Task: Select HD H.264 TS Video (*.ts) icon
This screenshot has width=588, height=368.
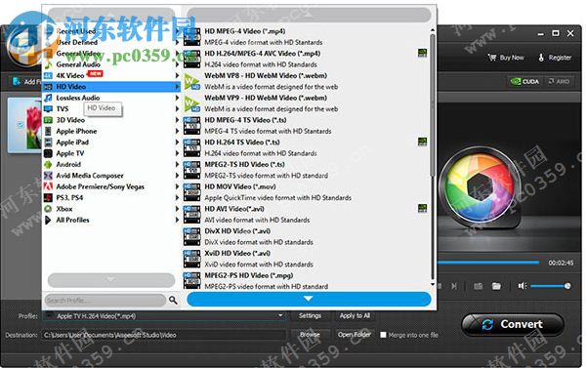Action: pyautogui.click(x=191, y=147)
